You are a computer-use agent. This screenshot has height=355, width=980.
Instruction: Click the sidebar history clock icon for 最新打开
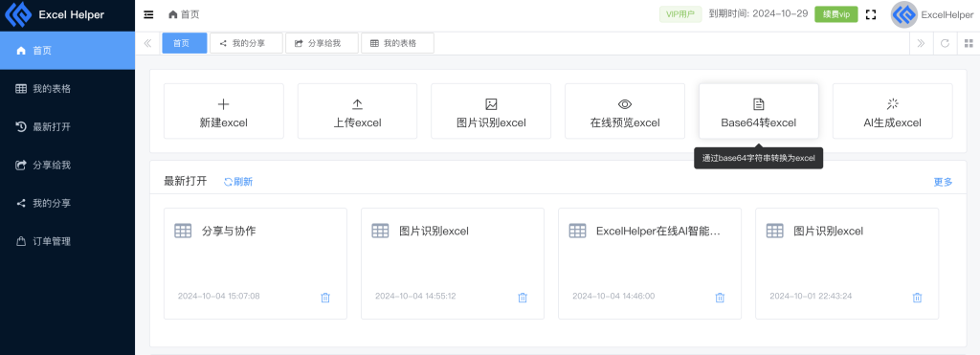pos(21,127)
